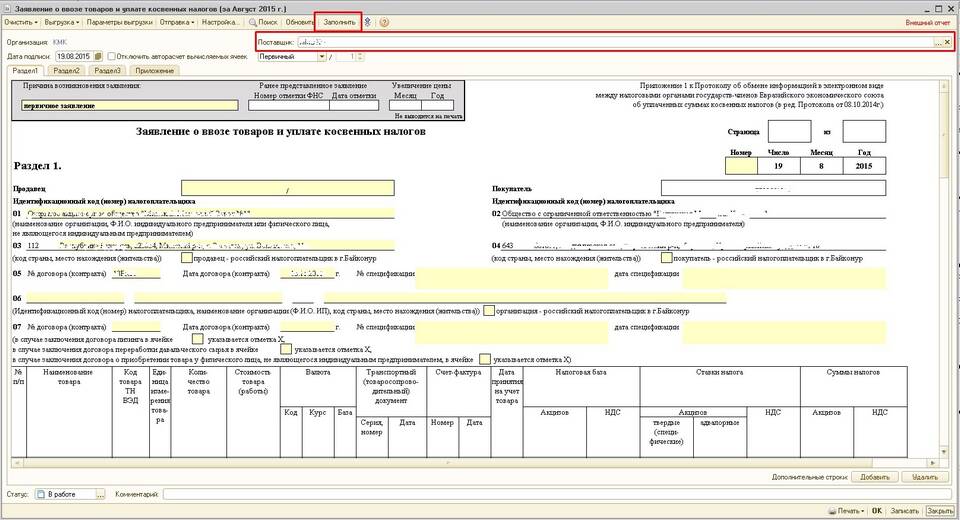
Task: Click the Удалить additional row button
Action: (x=924, y=477)
